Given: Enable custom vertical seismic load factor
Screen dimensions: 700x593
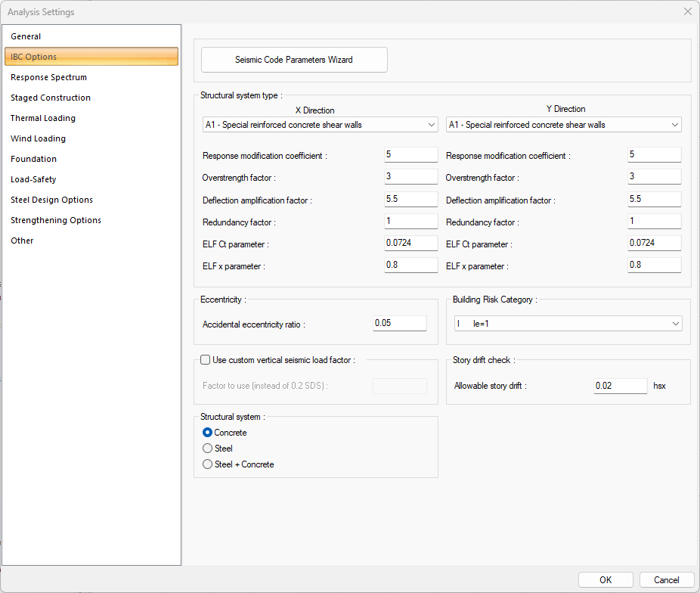Looking at the screenshot, I should pos(205,359).
